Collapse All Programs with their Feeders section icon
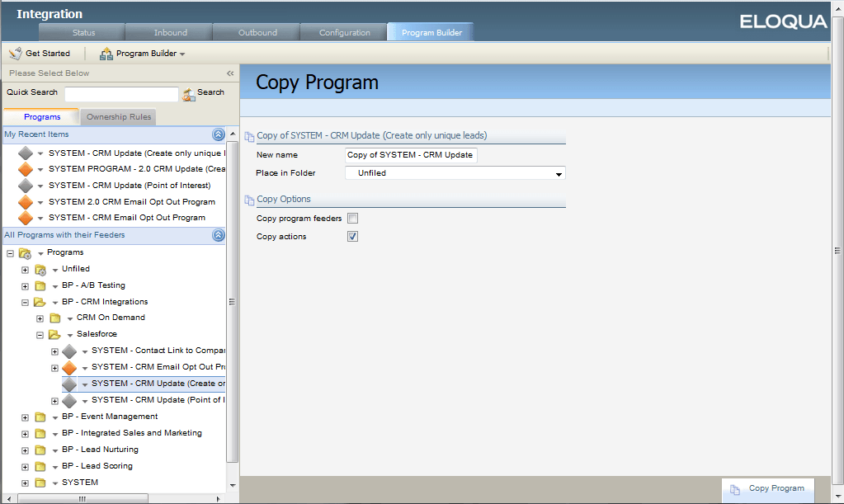 pos(218,235)
